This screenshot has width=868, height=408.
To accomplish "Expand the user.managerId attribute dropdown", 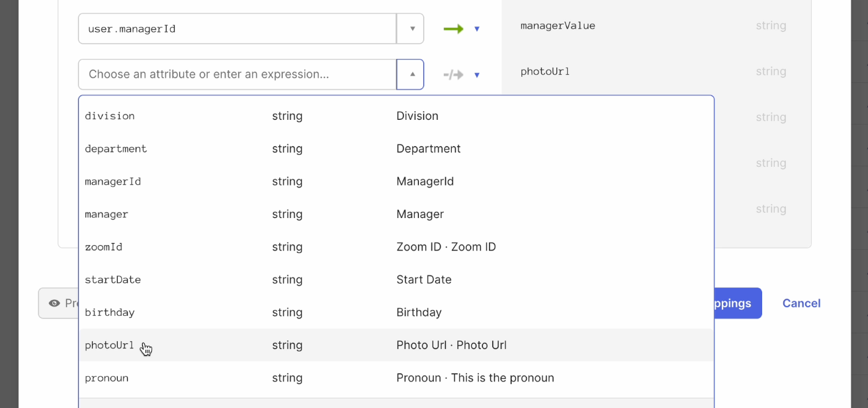I will click(412, 29).
